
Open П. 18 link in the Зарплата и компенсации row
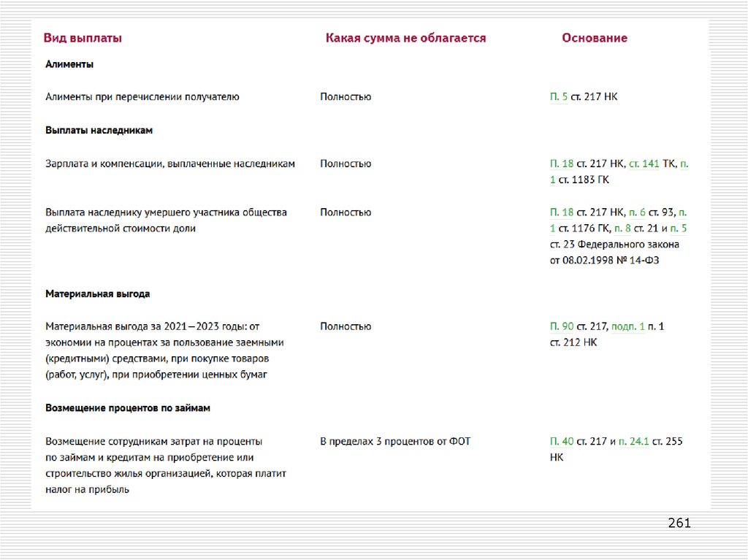(562, 164)
